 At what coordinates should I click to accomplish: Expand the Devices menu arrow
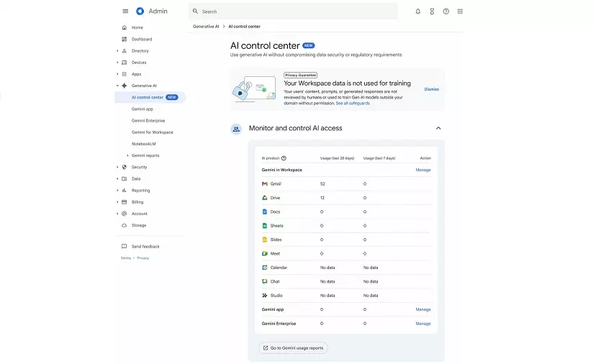click(x=117, y=63)
